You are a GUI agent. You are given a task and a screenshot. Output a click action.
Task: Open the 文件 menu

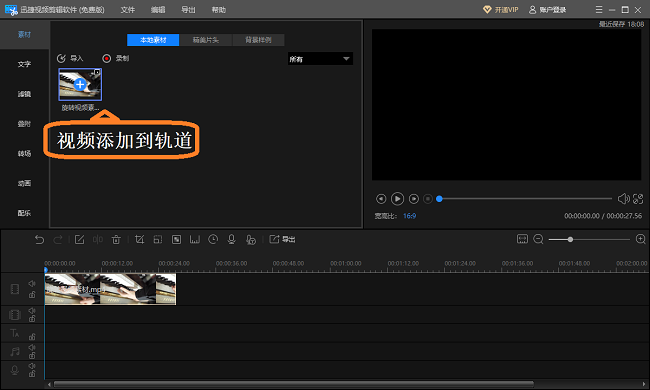tap(128, 10)
